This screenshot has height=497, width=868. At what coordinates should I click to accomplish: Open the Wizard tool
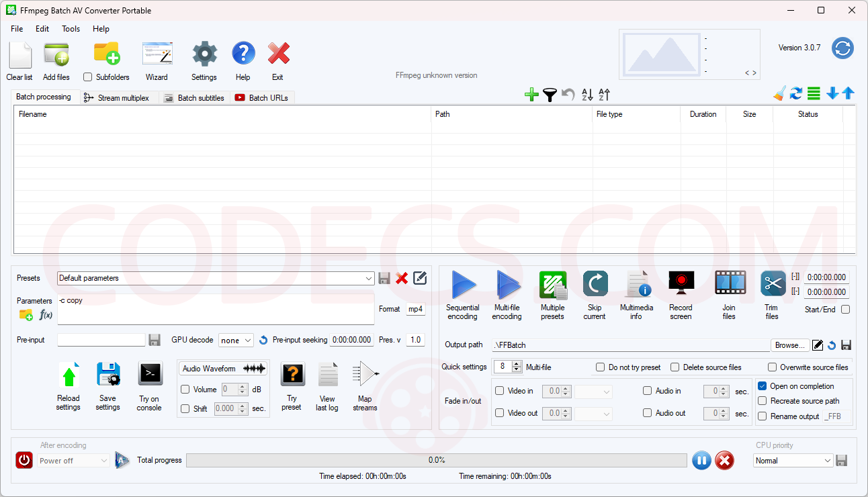[157, 54]
